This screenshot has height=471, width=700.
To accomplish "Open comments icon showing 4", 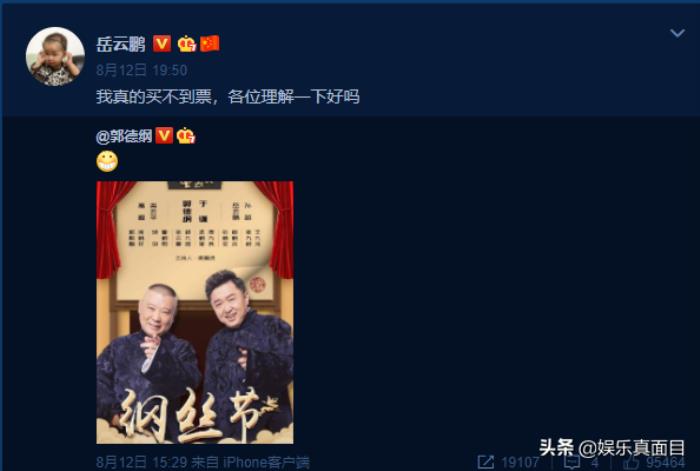I will tap(571, 463).
